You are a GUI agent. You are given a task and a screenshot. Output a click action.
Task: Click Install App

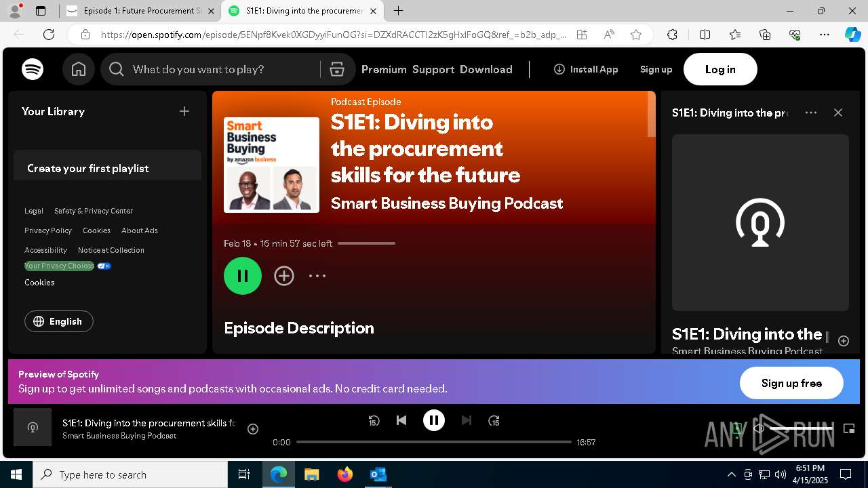pyautogui.click(x=586, y=69)
